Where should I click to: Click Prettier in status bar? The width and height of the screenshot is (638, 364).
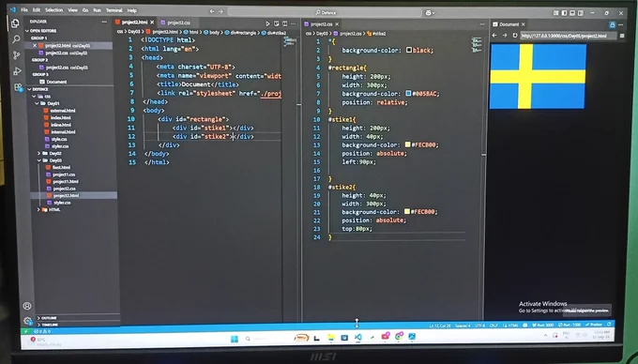(593, 325)
